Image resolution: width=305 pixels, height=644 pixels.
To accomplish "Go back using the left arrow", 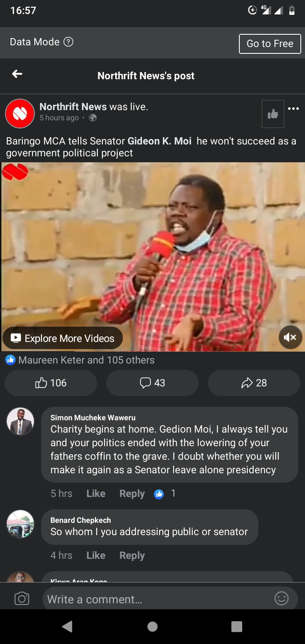I will [x=17, y=74].
